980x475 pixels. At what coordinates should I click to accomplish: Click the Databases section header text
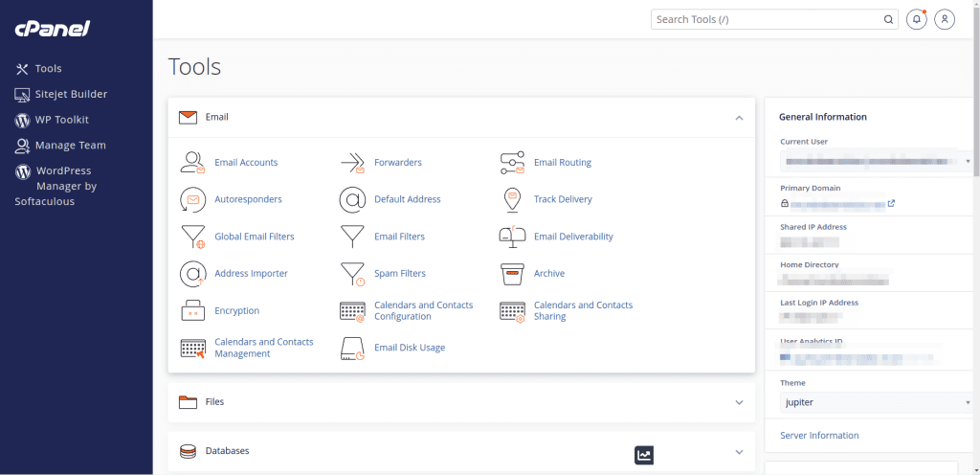(x=228, y=451)
